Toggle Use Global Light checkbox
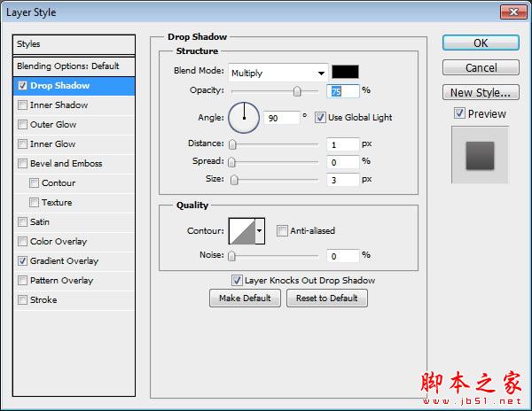 pyautogui.click(x=320, y=118)
